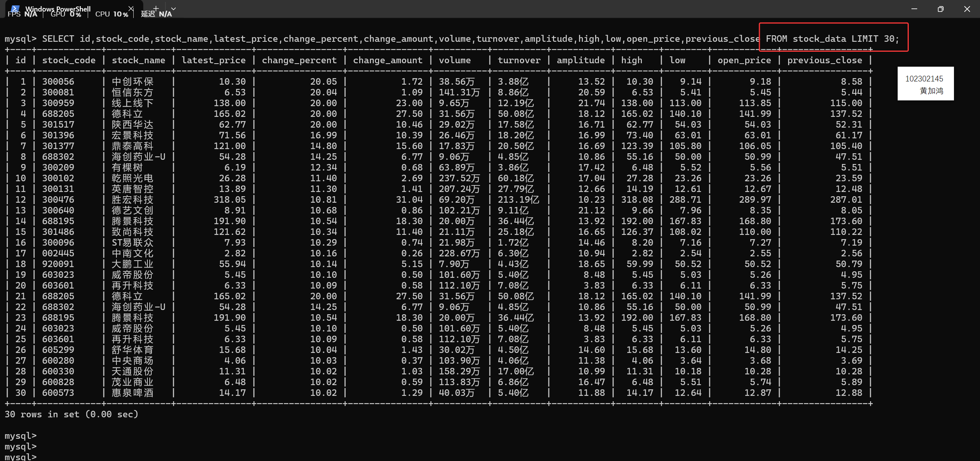Click the latest_price value 318.05
The image size is (980, 461).
[229, 200]
